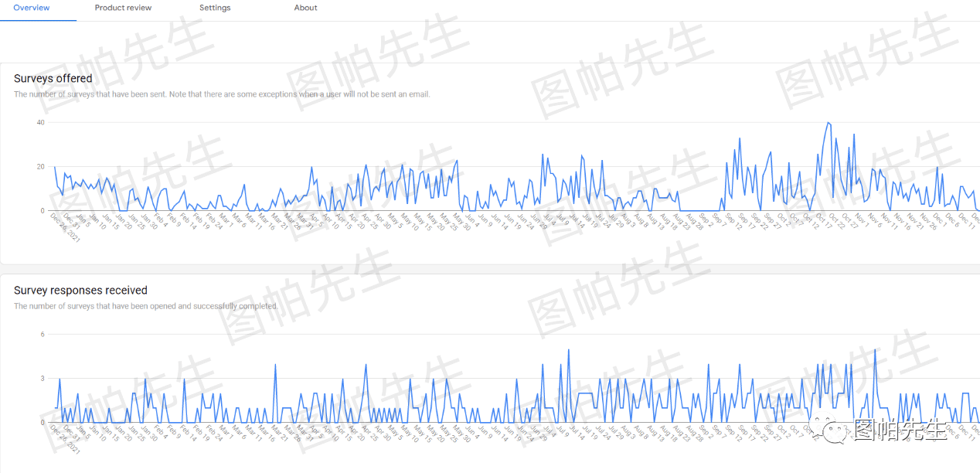Click the 6 value on the responses received axis
Viewport: 980px width, 473px height.
point(43,335)
